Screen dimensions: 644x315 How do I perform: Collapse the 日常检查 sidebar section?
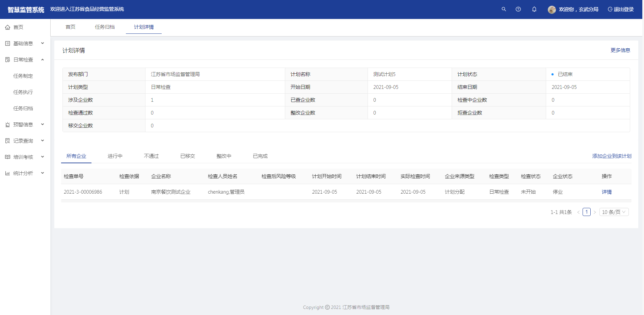43,60
